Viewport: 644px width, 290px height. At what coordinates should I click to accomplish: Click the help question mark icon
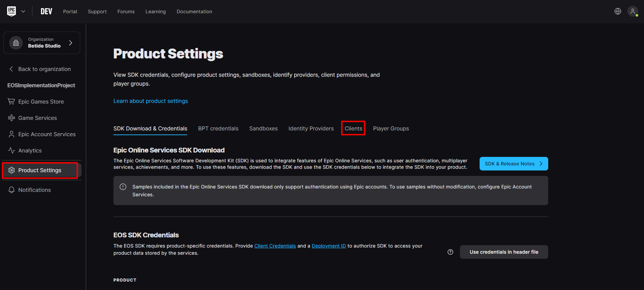[x=450, y=252]
